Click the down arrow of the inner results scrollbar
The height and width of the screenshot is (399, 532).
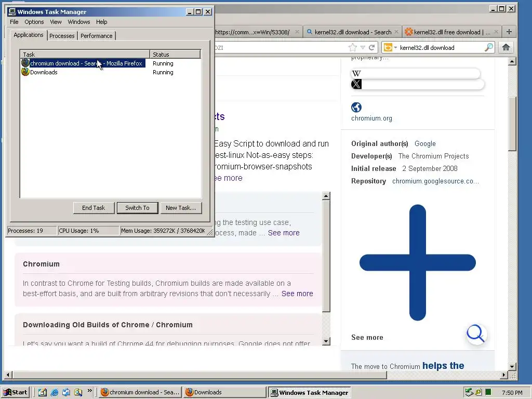tap(326, 341)
